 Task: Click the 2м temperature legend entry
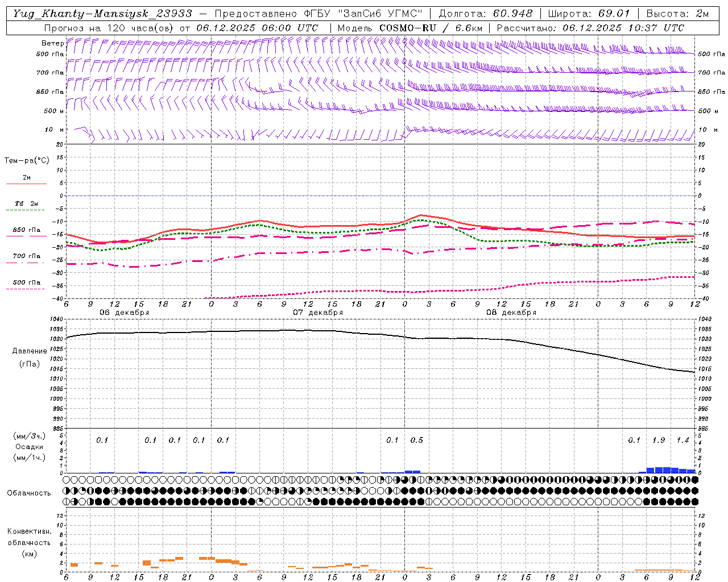pyautogui.click(x=26, y=177)
